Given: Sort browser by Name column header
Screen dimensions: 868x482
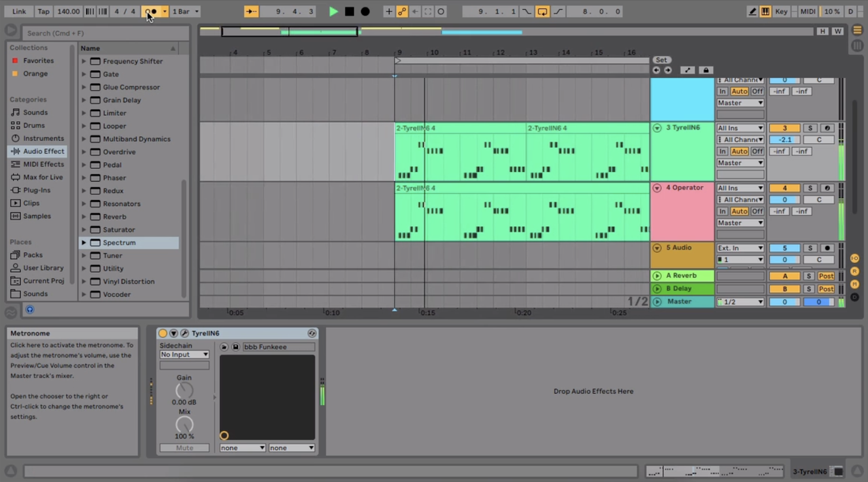Looking at the screenshot, I should coord(128,48).
